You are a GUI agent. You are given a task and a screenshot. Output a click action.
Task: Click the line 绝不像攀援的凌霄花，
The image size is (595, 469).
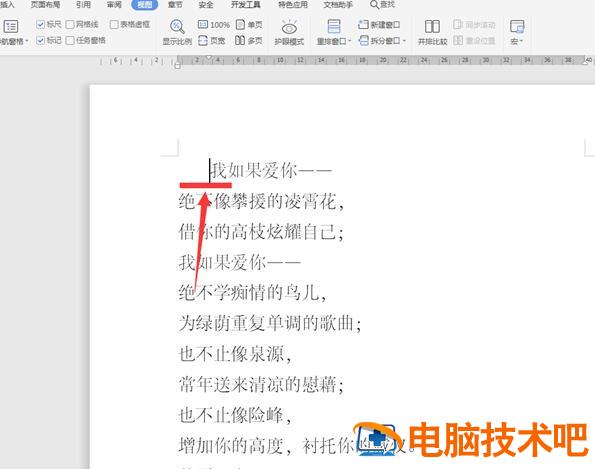[x=261, y=201]
